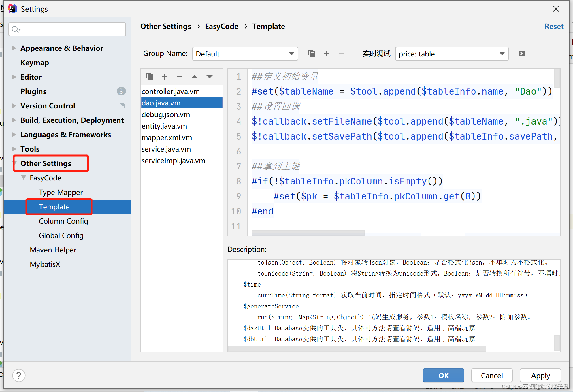
Task: Move the template up in the list
Action: click(x=195, y=77)
